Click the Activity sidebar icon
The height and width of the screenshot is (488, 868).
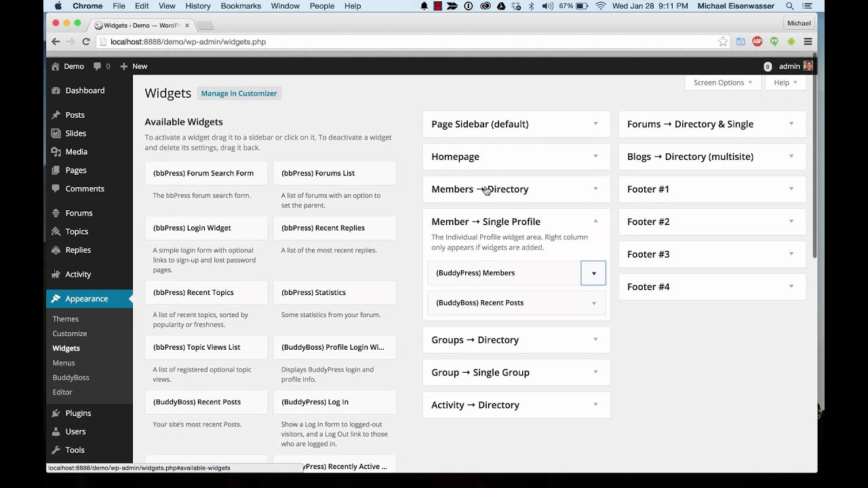pos(56,274)
